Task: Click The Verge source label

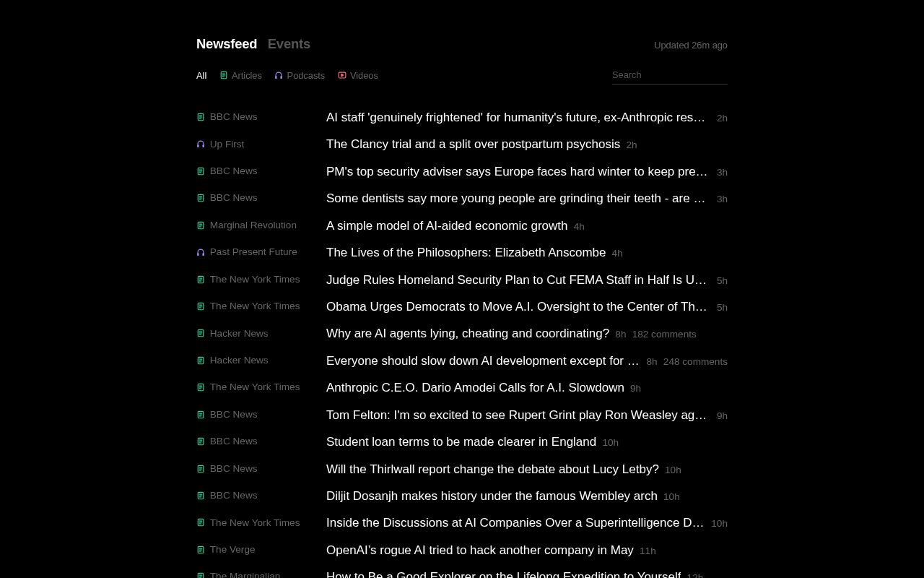Action: [x=232, y=550]
